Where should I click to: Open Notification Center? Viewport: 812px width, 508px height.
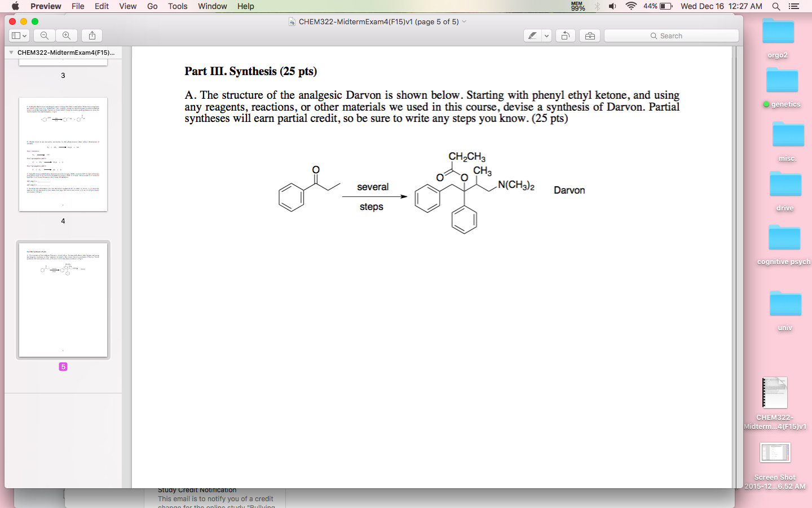click(796, 6)
